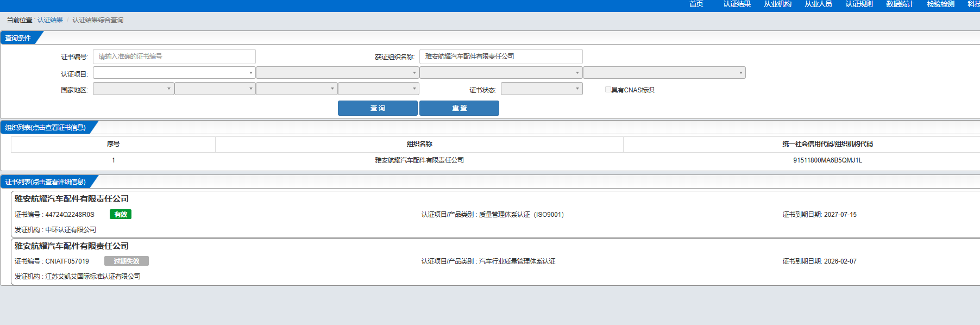Click the 认证结果 breadcrumb link
The width and height of the screenshot is (980, 325).
pos(50,20)
